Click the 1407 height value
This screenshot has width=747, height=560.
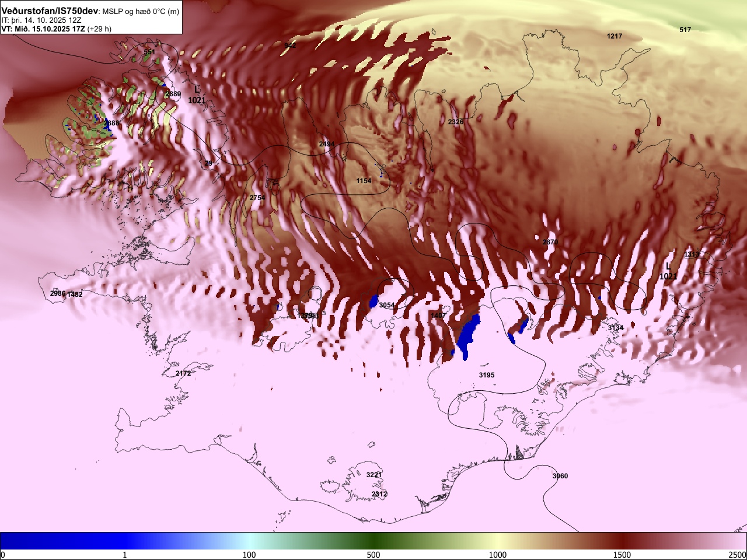pyautogui.click(x=438, y=316)
